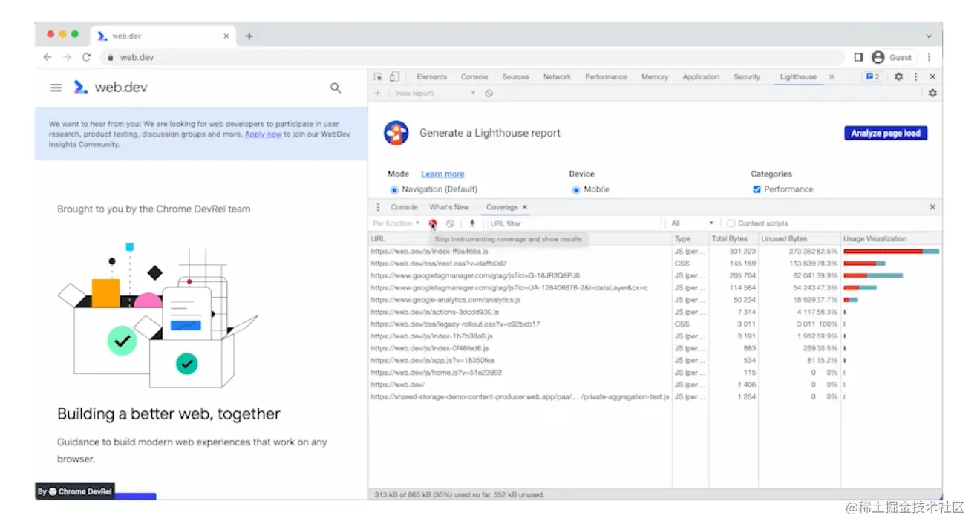Open the new report selector dropdown

click(435, 94)
